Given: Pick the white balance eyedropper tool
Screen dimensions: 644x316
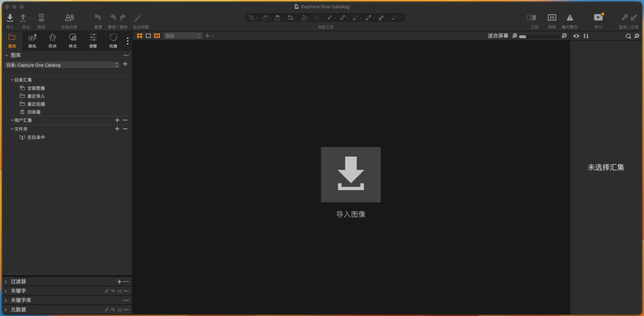Looking at the screenshot, I should pyautogui.click(x=369, y=18).
